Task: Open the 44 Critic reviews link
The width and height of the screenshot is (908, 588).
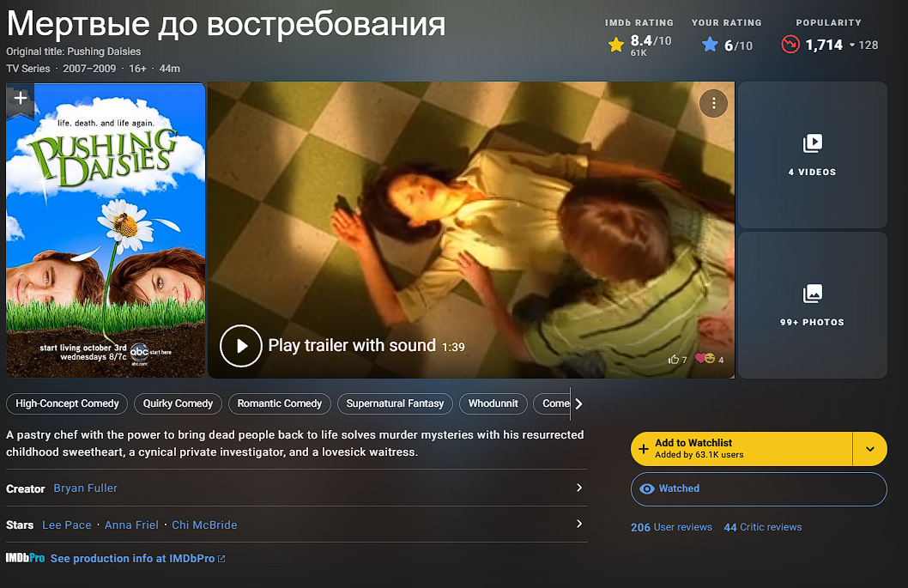Action: [x=763, y=527]
